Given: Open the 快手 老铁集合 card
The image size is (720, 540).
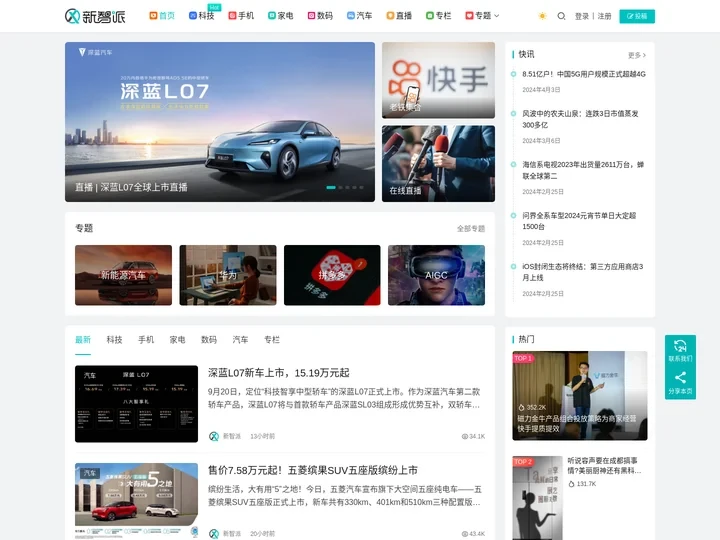Looking at the screenshot, I should (x=438, y=80).
